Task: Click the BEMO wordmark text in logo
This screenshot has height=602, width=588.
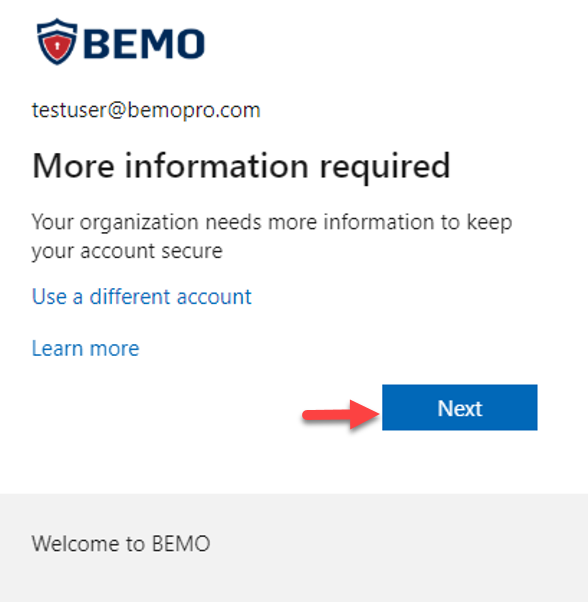Action: tap(144, 44)
